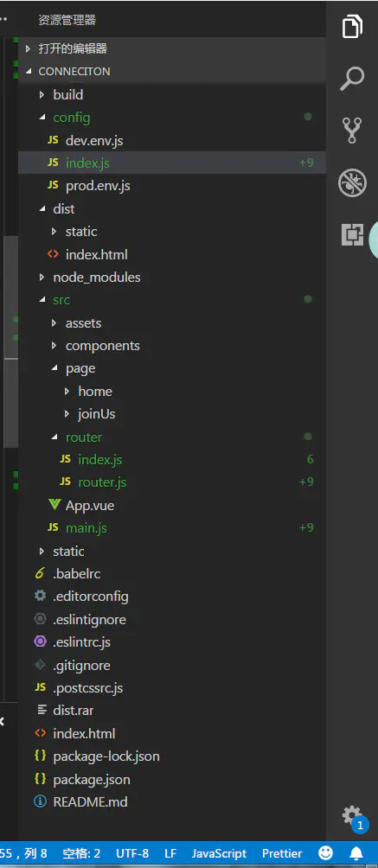Open root-level index.html file
378x868 pixels.
[172, 733]
